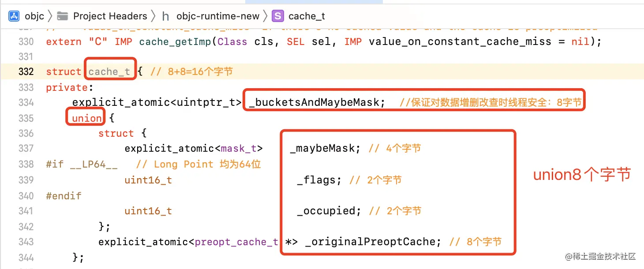This screenshot has width=644, height=269.
Task: Click line number 335 in gutter
Action: (26, 118)
